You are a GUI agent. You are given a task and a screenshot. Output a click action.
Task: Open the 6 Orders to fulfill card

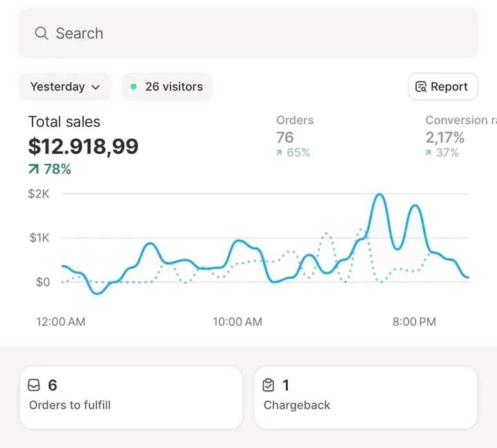131,398
